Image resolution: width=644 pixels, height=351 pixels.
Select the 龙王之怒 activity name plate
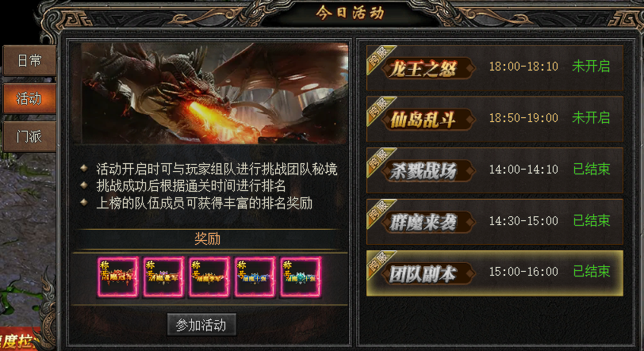pos(428,68)
